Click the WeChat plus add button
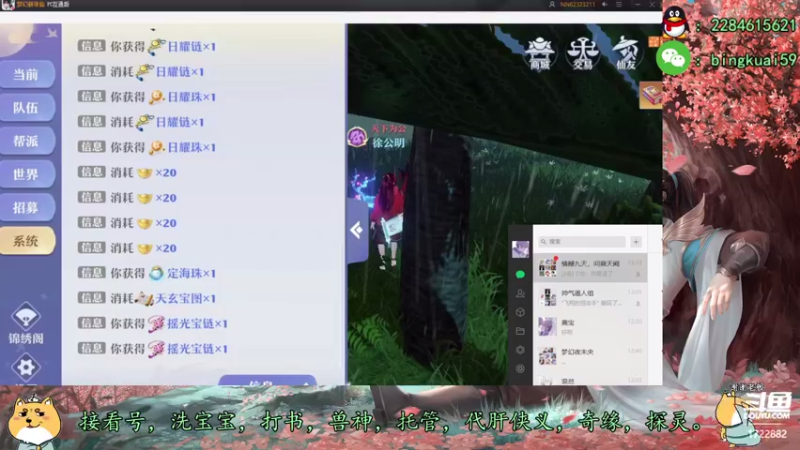 coord(636,242)
